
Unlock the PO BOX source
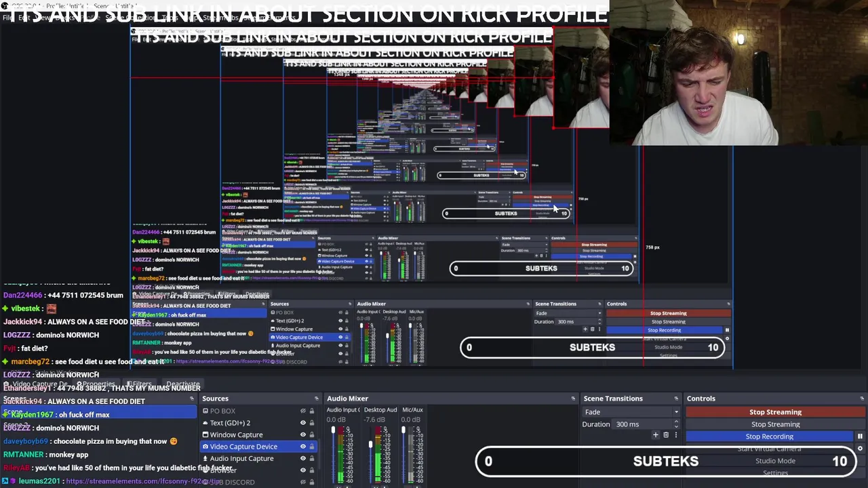[312, 411]
